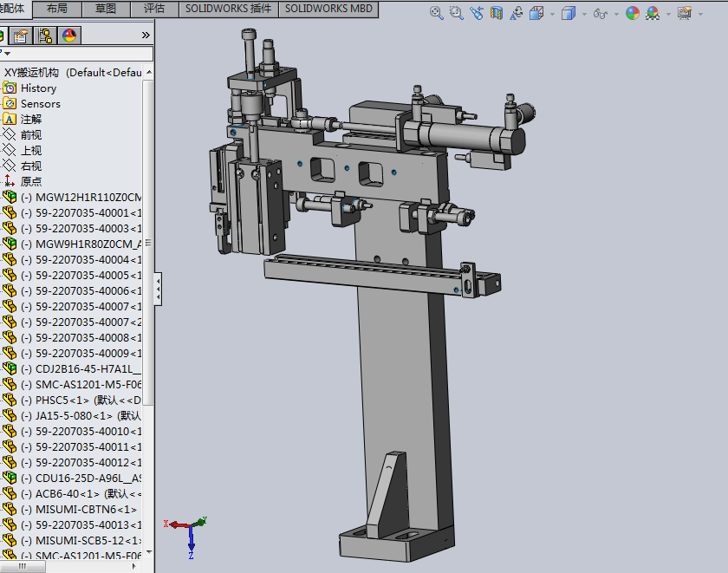Open the Display Style dropdown arrow
This screenshot has width=728, height=573.
(x=584, y=14)
